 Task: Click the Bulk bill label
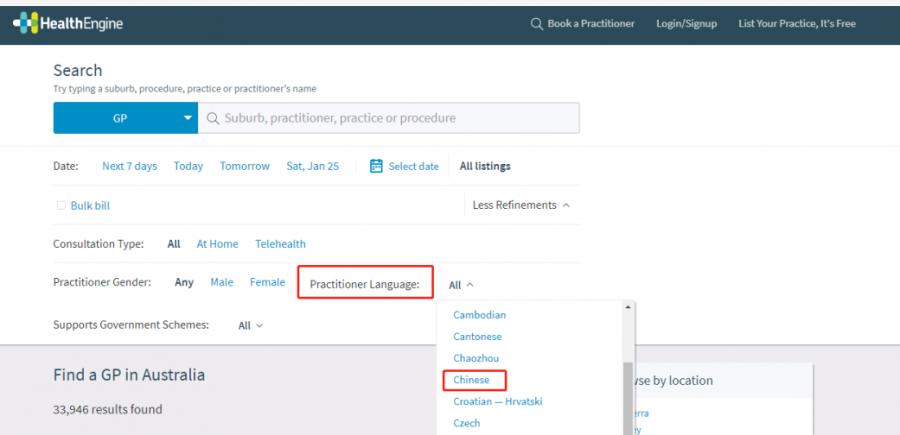(x=90, y=205)
